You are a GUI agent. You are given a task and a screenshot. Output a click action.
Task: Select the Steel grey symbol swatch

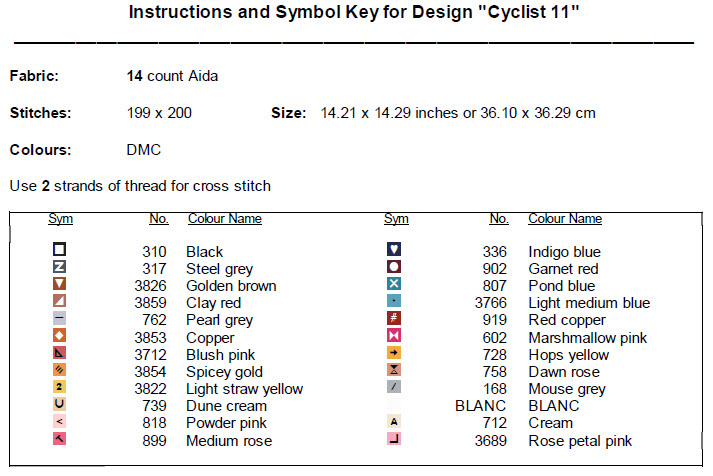tap(60, 268)
